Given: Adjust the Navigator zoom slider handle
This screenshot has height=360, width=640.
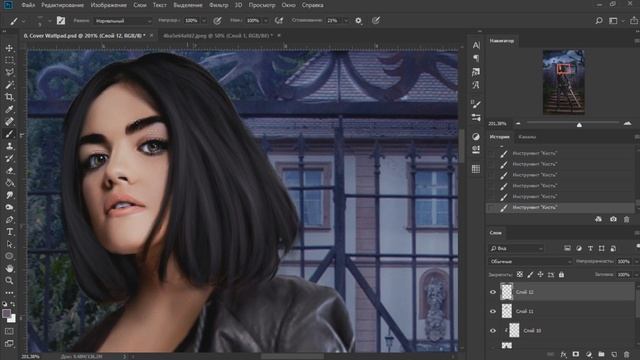Looking at the screenshot, I should pos(579,124).
